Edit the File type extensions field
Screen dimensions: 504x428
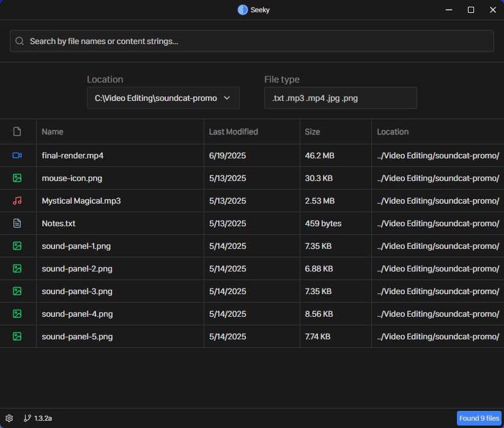coord(341,98)
